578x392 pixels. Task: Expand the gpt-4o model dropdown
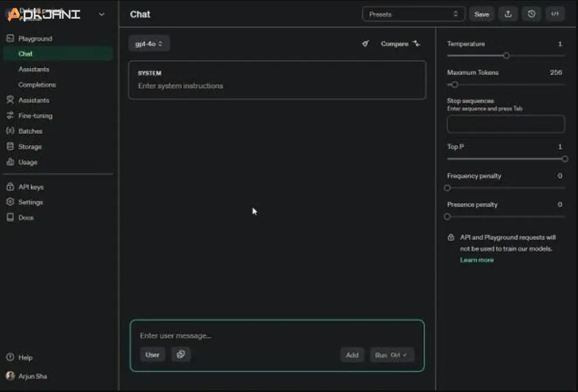[x=149, y=44]
